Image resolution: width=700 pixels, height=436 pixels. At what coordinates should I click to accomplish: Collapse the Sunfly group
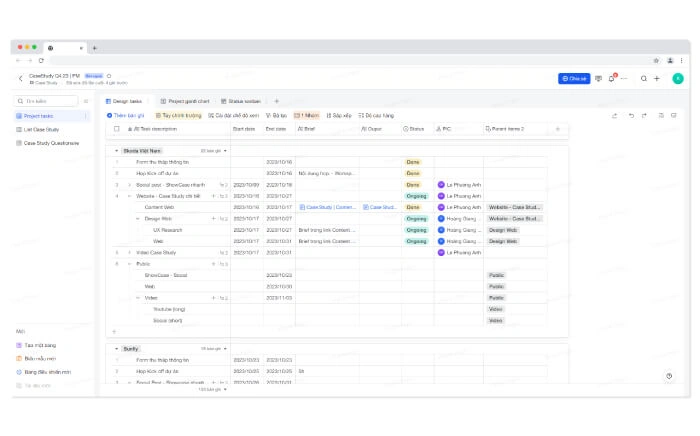(117, 348)
